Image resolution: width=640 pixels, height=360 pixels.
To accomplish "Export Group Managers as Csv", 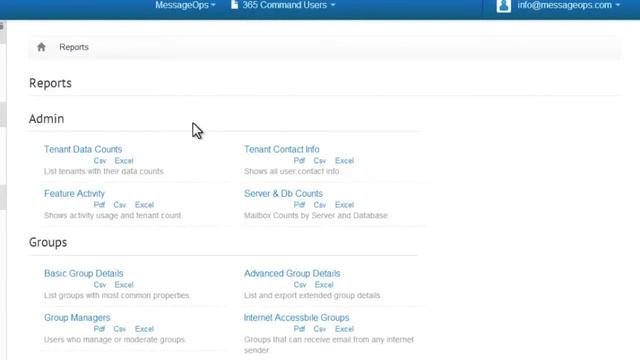I will 120,329.
